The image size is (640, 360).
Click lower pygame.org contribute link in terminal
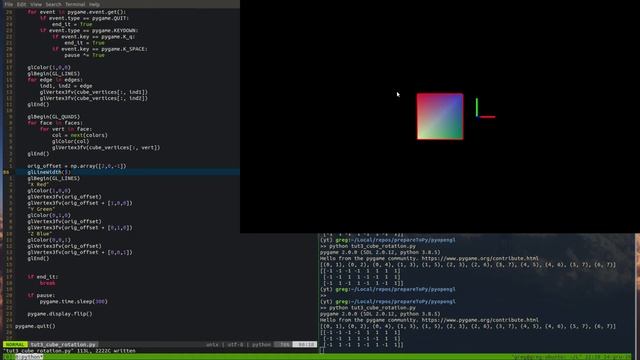(480, 320)
